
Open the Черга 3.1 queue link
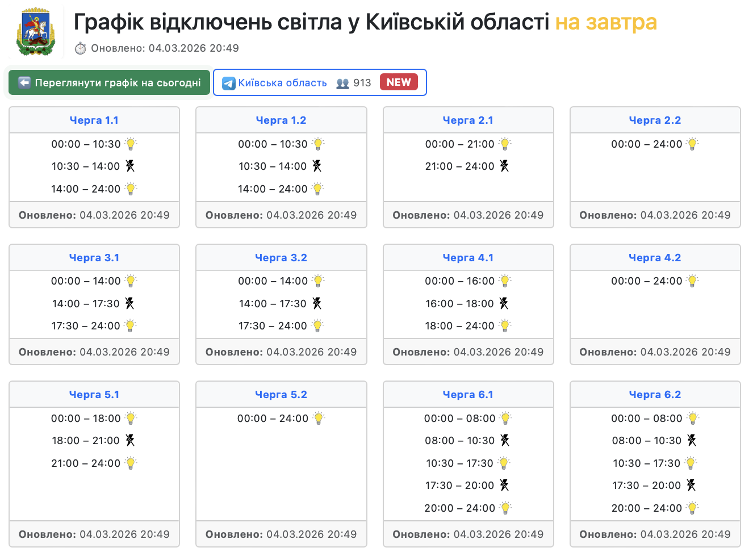94,258
